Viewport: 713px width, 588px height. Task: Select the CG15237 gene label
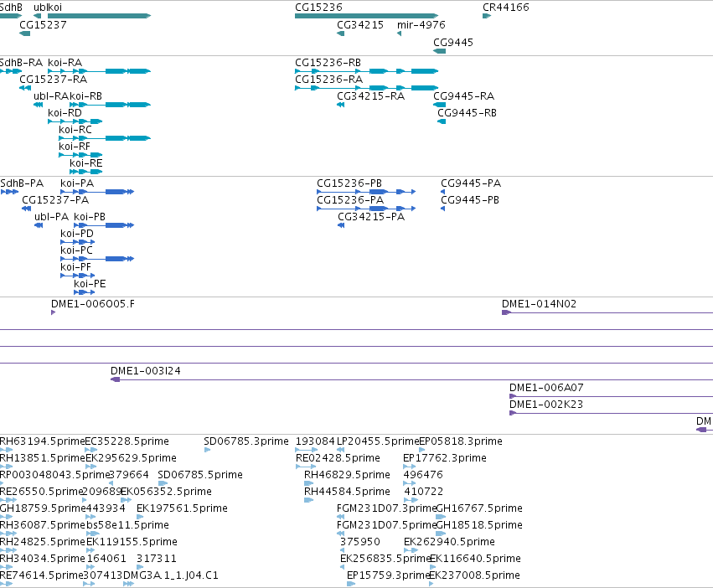pos(43,25)
